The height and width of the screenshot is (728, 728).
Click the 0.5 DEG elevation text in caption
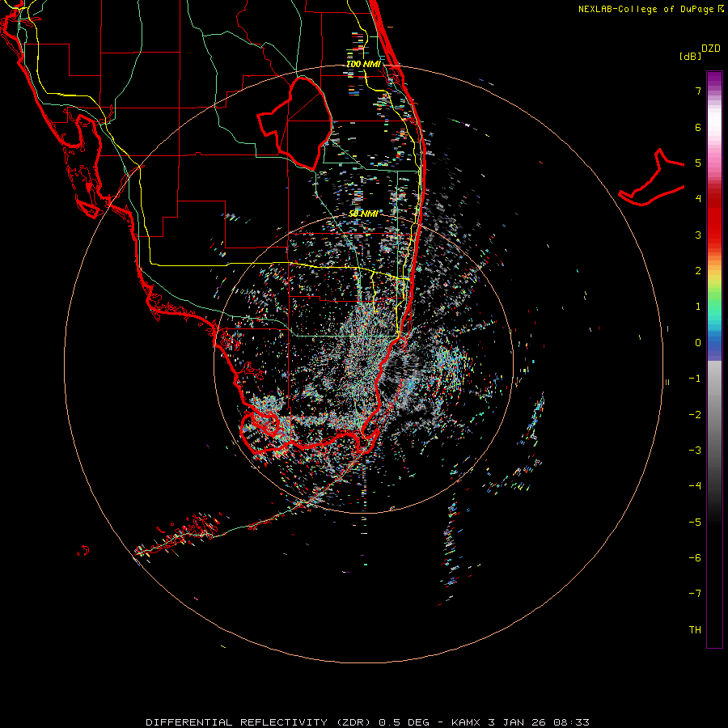tap(404, 722)
